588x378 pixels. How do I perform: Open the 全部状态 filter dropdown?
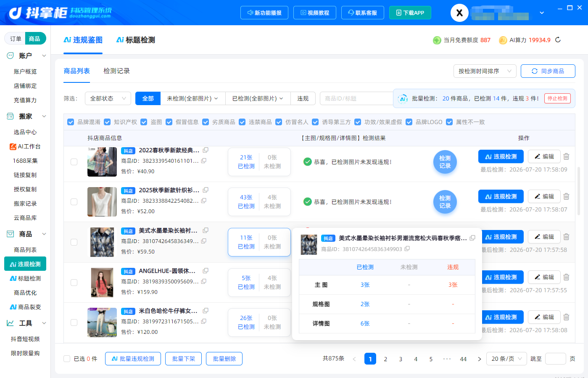(x=108, y=98)
